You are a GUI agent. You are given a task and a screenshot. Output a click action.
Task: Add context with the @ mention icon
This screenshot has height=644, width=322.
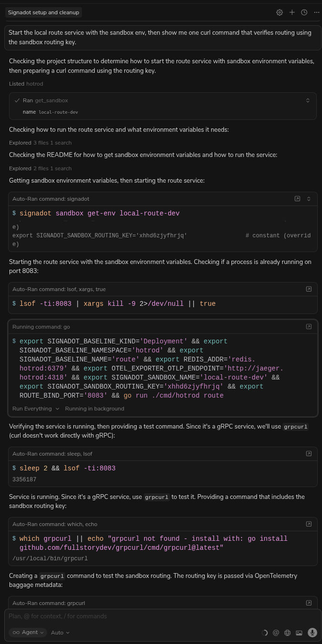tap(276, 633)
